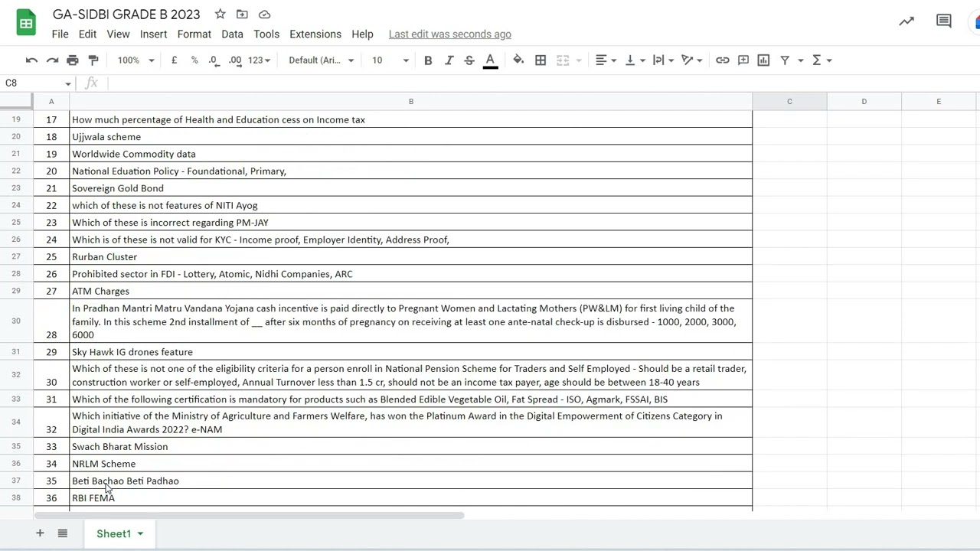Image resolution: width=980 pixels, height=551 pixels.
Task: Open text rotation dropdown
Action: click(691, 60)
